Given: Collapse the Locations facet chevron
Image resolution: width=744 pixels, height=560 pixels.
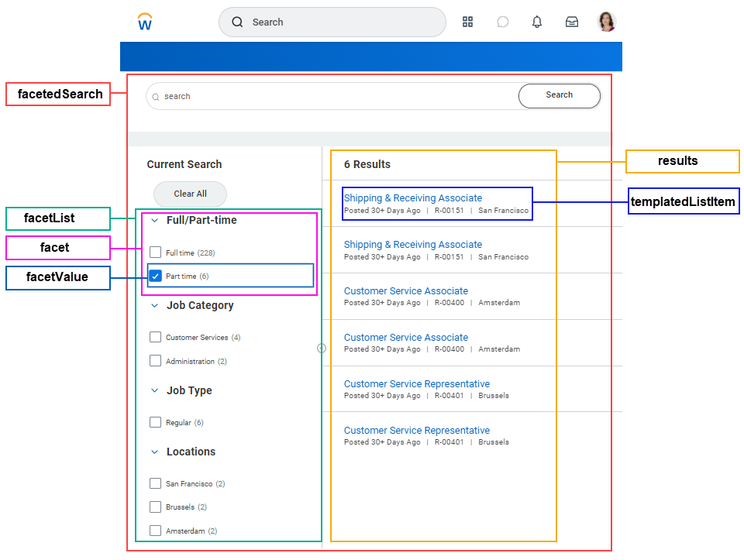Looking at the screenshot, I should click(155, 452).
